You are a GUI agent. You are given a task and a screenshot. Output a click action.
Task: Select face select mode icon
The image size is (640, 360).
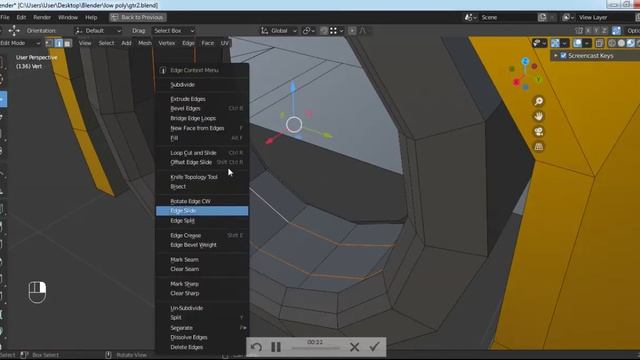pyautogui.click(x=68, y=43)
